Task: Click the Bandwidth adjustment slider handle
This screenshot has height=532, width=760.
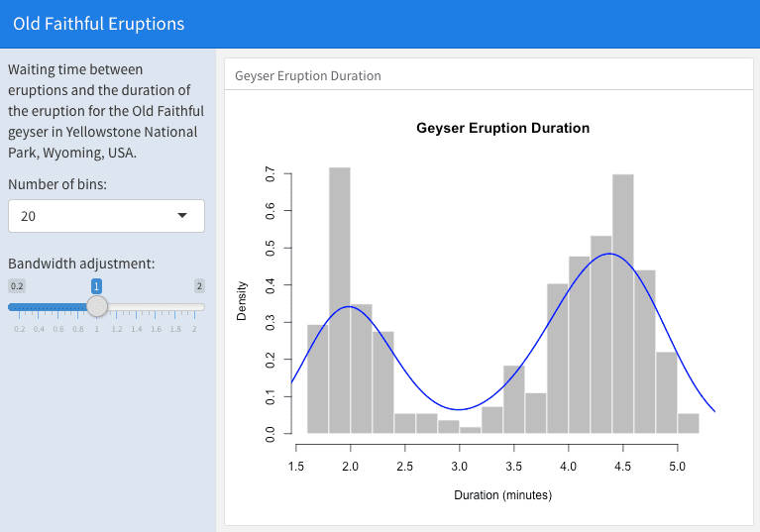Action: pyautogui.click(x=96, y=306)
